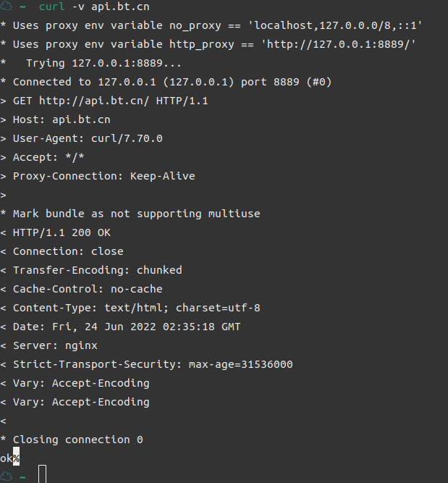Click the empty cursor block at the bottom prompt
448x483 pixels.
43,474
